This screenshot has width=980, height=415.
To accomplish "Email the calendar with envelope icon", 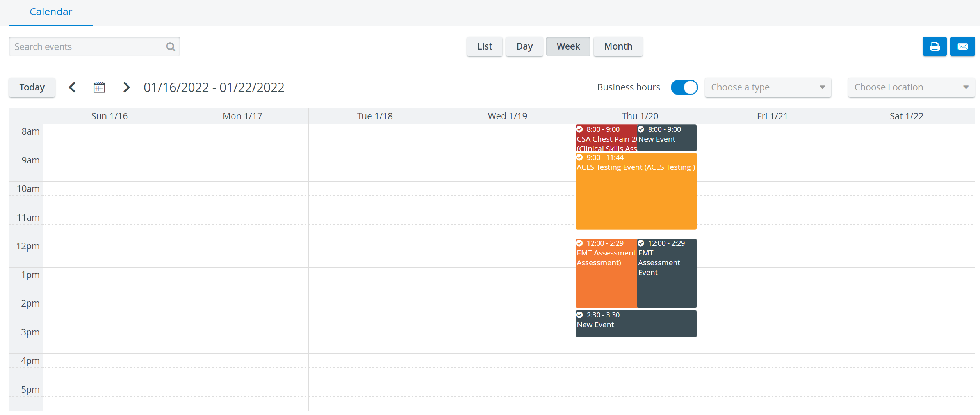I will point(962,46).
